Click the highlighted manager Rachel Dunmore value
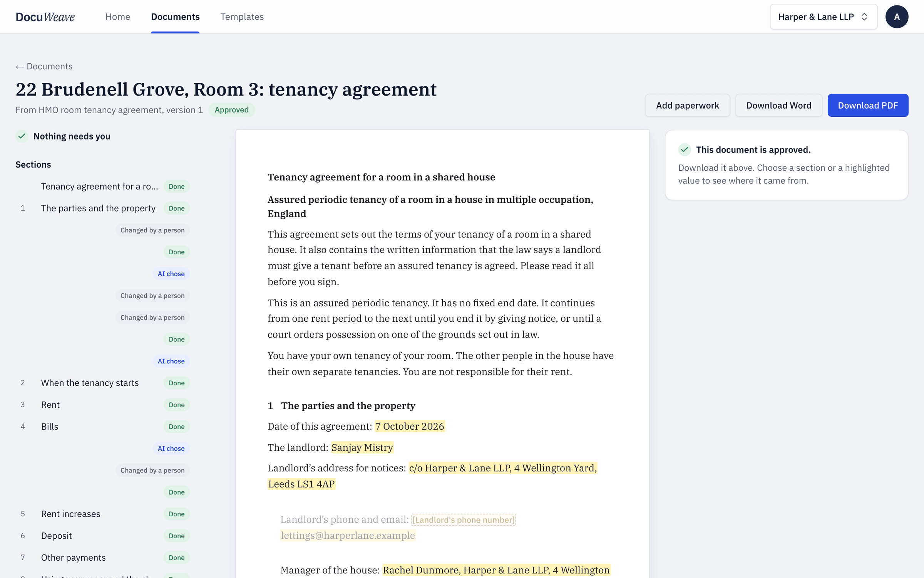 (496, 570)
